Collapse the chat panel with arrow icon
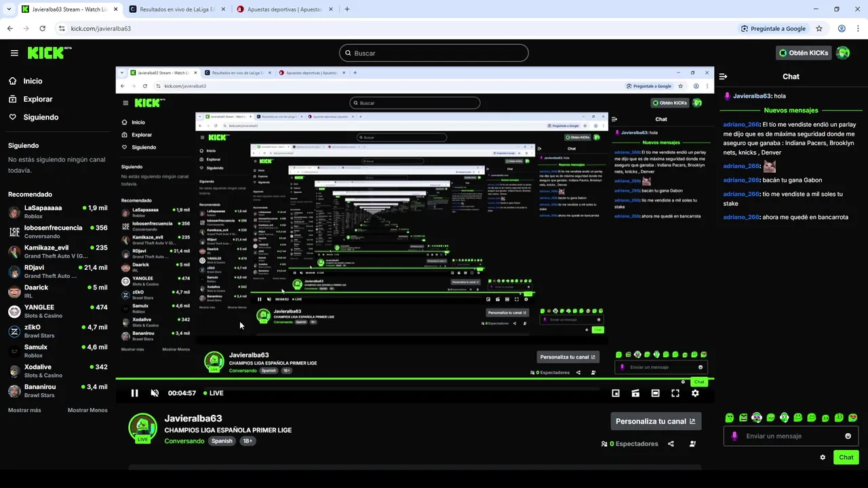 [x=723, y=77]
